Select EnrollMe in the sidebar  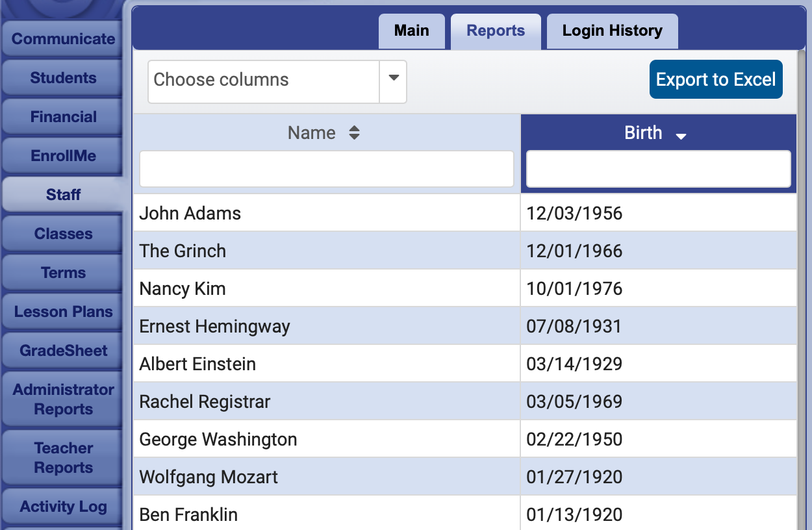click(63, 156)
